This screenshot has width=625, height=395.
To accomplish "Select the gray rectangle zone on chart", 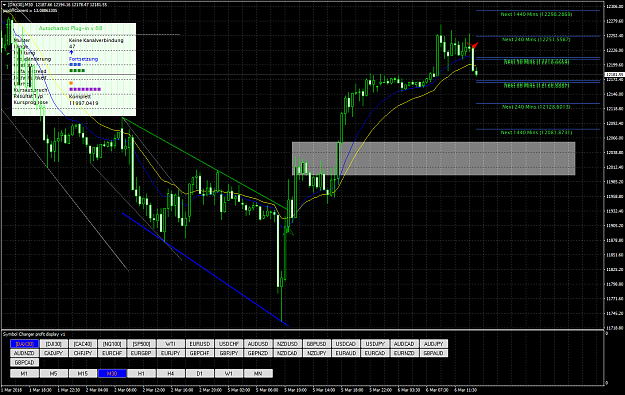I will tap(434, 158).
